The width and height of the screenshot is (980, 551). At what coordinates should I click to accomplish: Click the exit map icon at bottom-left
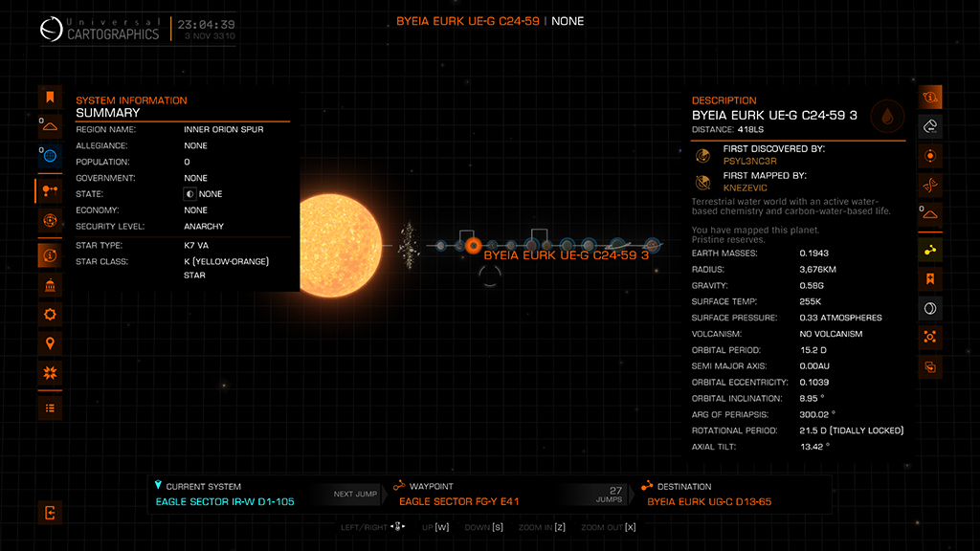pyautogui.click(x=50, y=513)
